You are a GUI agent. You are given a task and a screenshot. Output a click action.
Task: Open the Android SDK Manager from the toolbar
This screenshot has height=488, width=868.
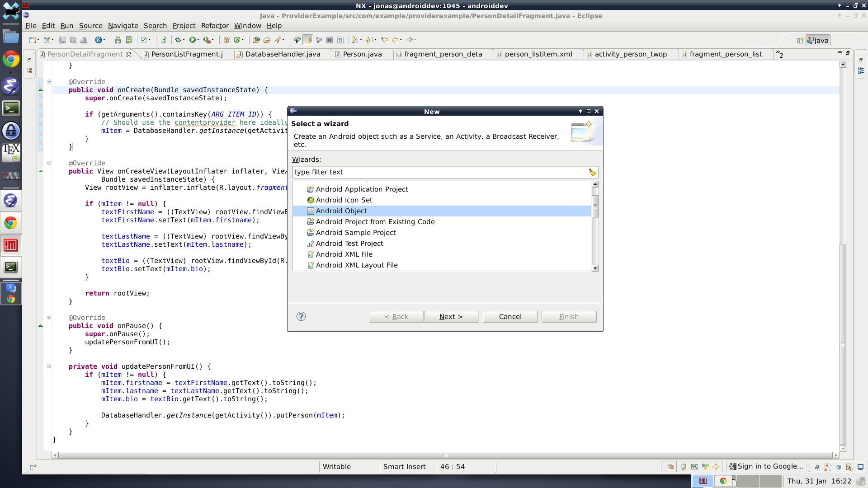pos(118,40)
